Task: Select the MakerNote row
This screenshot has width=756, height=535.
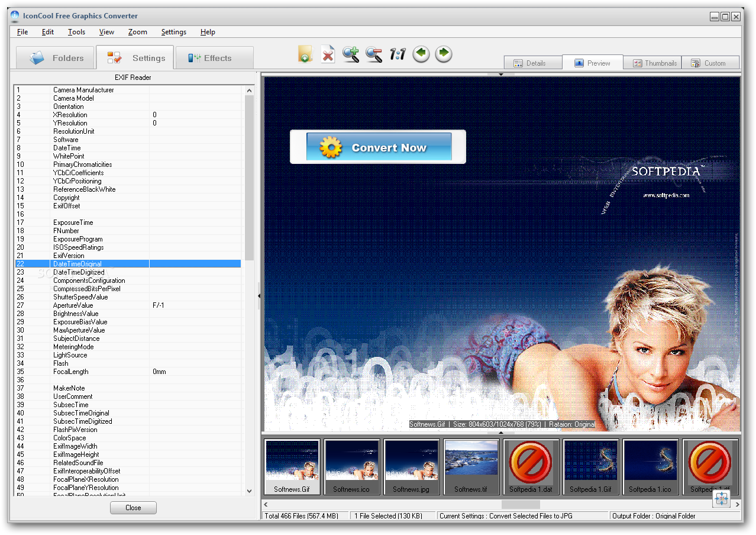Action: coord(128,388)
